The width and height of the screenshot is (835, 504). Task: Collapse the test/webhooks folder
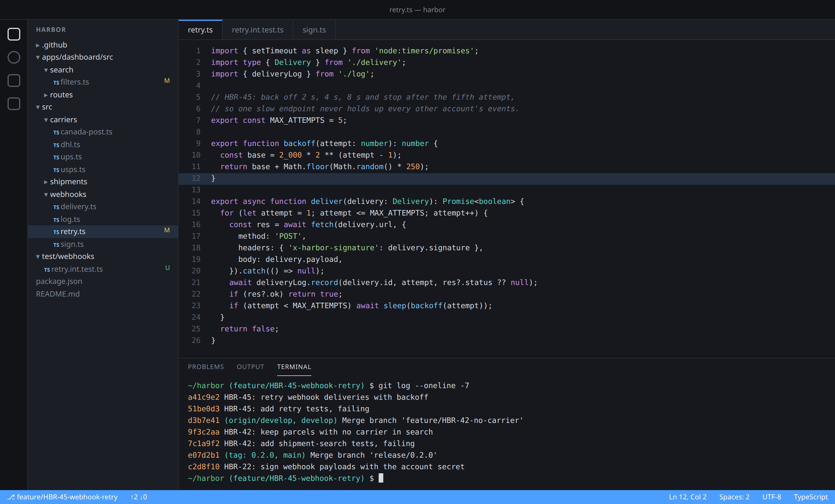(x=38, y=257)
